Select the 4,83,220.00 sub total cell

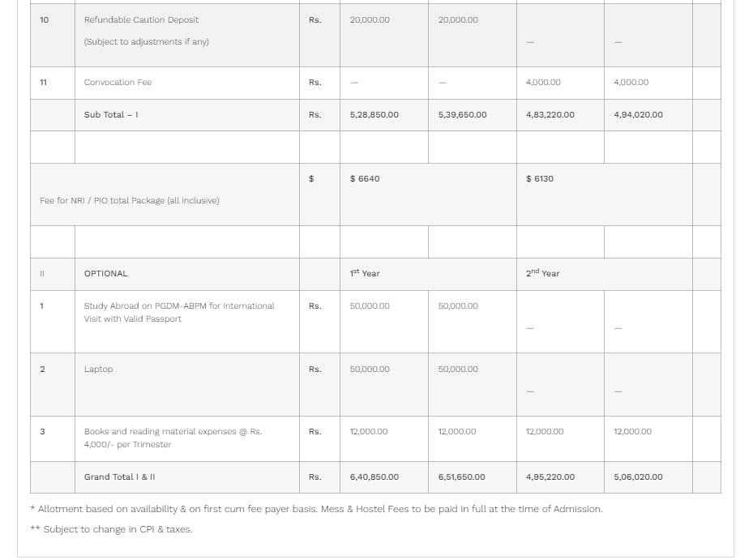(550, 115)
